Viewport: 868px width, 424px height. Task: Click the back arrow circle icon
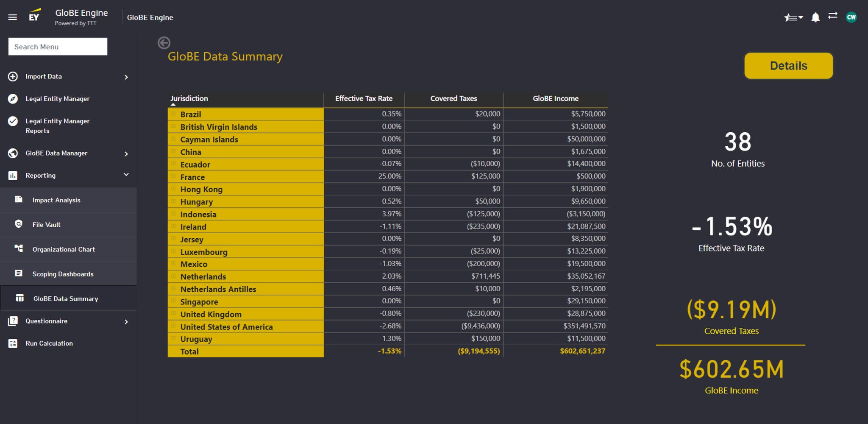point(164,43)
